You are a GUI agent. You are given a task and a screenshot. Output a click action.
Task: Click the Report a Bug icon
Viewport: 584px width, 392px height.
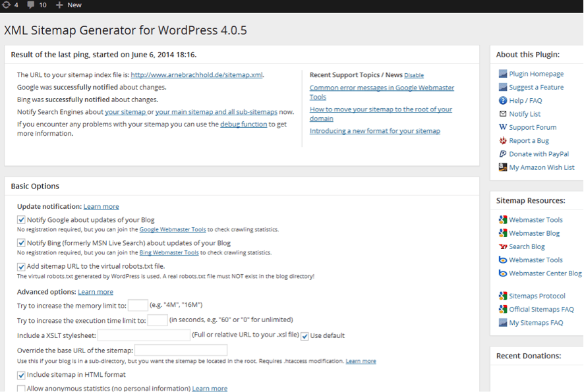tap(503, 141)
